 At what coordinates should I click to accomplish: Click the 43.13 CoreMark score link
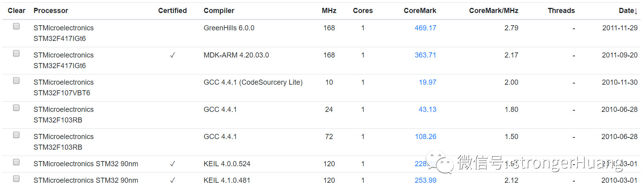pos(427,109)
